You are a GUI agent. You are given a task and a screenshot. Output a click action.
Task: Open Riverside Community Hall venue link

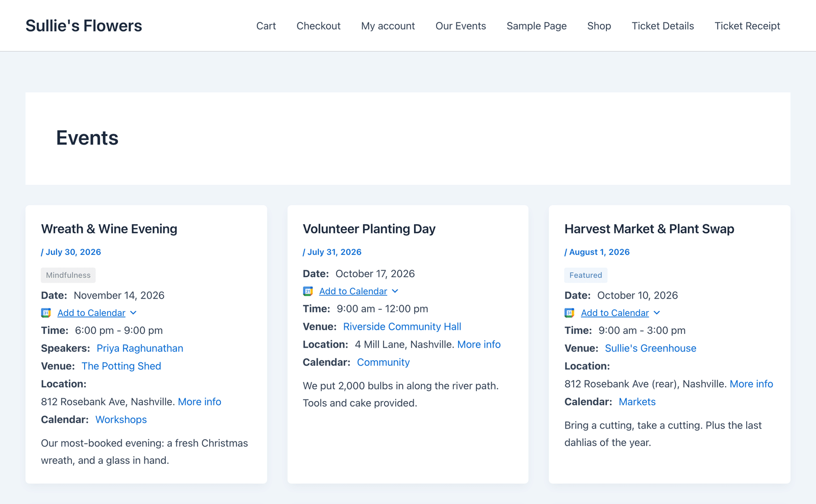point(402,327)
